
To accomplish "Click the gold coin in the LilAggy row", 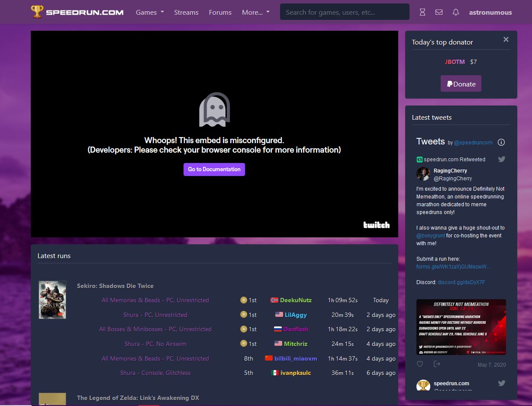I will pos(244,315).
